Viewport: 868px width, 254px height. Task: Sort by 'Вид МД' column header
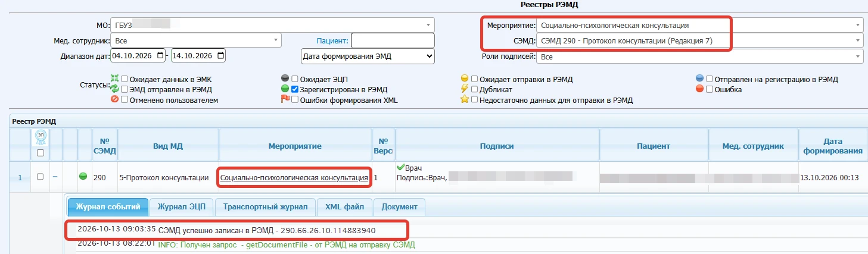click(168, 146)
